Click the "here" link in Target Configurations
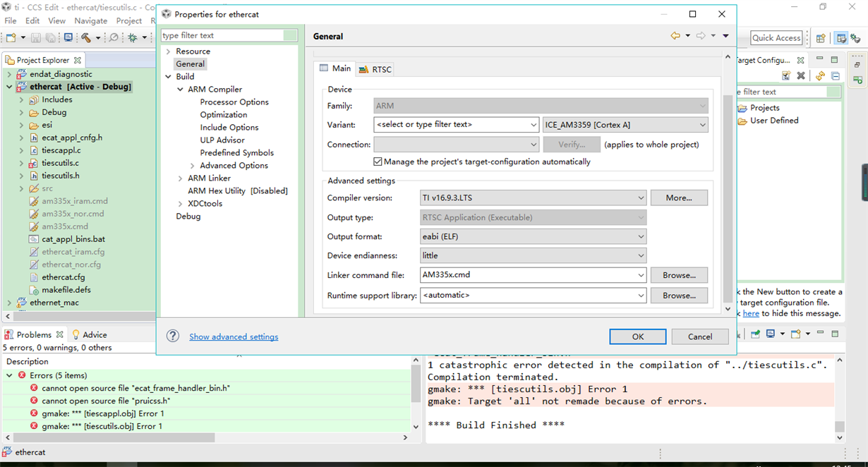The height and width of the screenshot is (467, 868). click(751, 313)
